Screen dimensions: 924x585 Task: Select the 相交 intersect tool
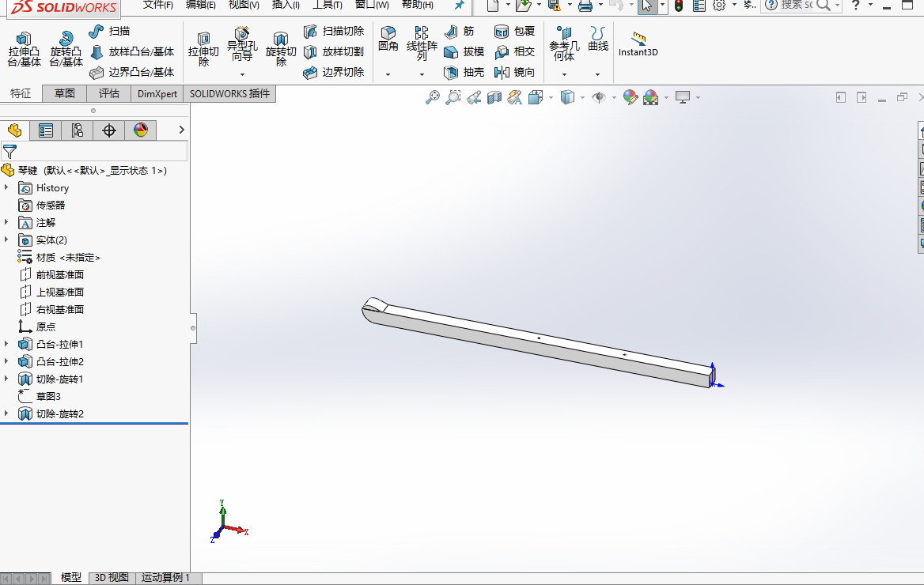pos(515,52)
